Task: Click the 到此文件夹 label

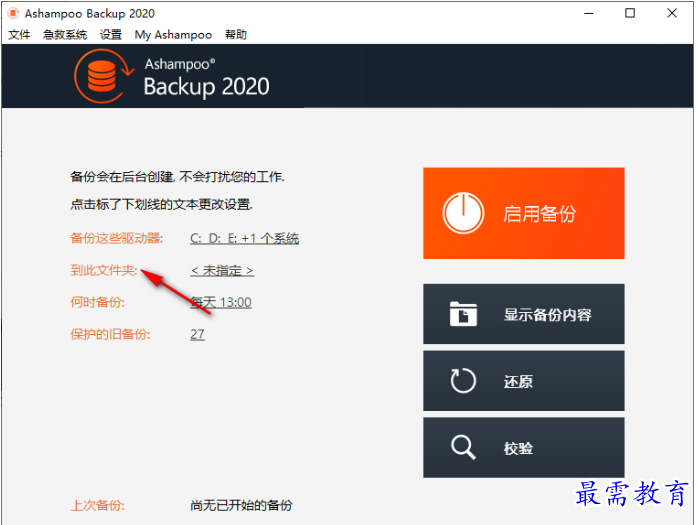Action: pos(104,270)
